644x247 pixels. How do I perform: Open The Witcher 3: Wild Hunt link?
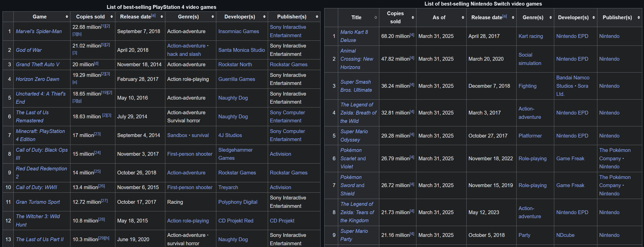[x=38, y=221]
